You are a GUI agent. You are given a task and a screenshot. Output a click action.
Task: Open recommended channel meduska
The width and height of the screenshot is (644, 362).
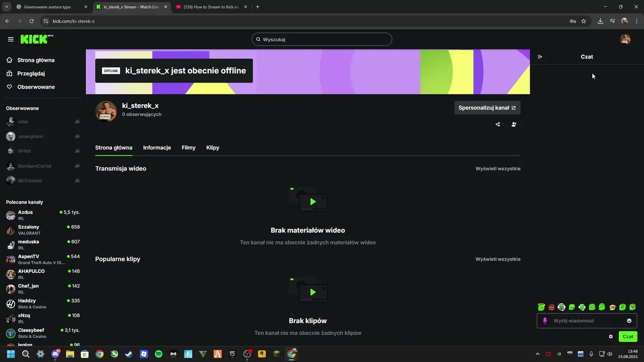[43, 244]
